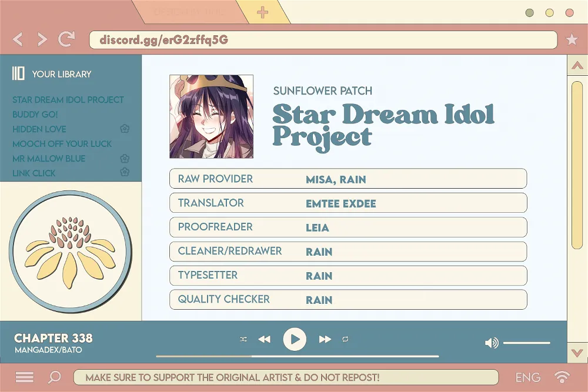588x392 pixels.
Task: Select the Quality Checker row
Action: coord(348,299)
